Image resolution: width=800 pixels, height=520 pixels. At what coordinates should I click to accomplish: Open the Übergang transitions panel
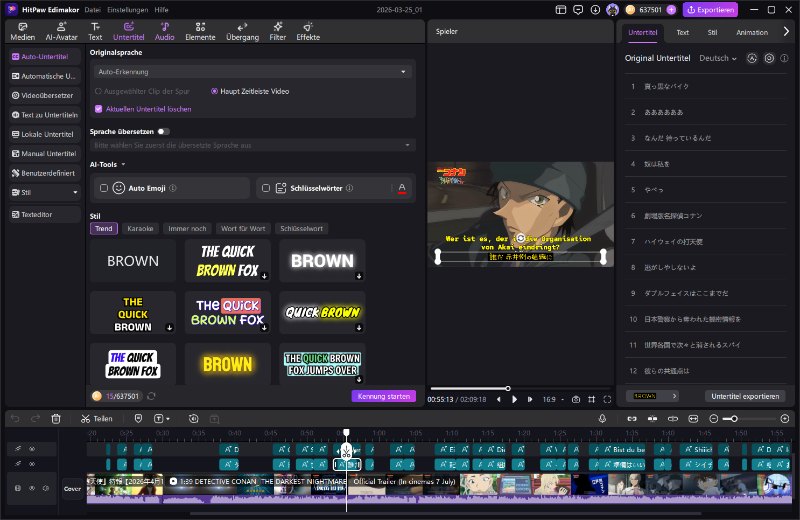click(242, 32)
